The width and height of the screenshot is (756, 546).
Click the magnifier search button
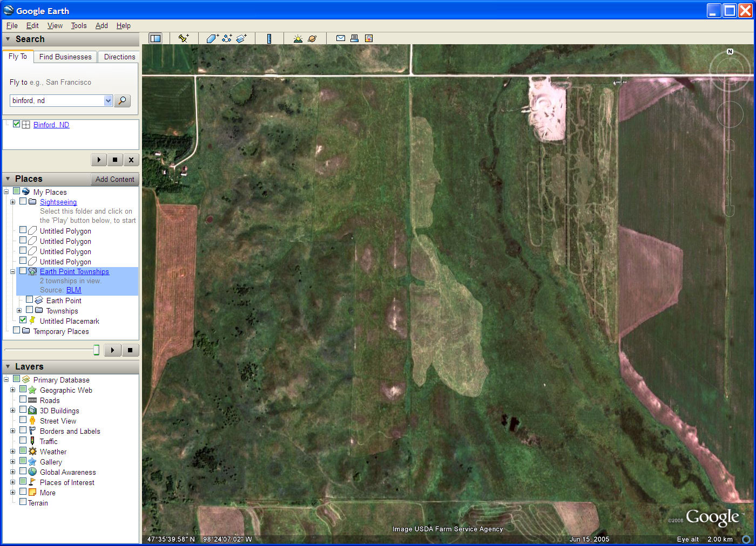pos(123,100)
